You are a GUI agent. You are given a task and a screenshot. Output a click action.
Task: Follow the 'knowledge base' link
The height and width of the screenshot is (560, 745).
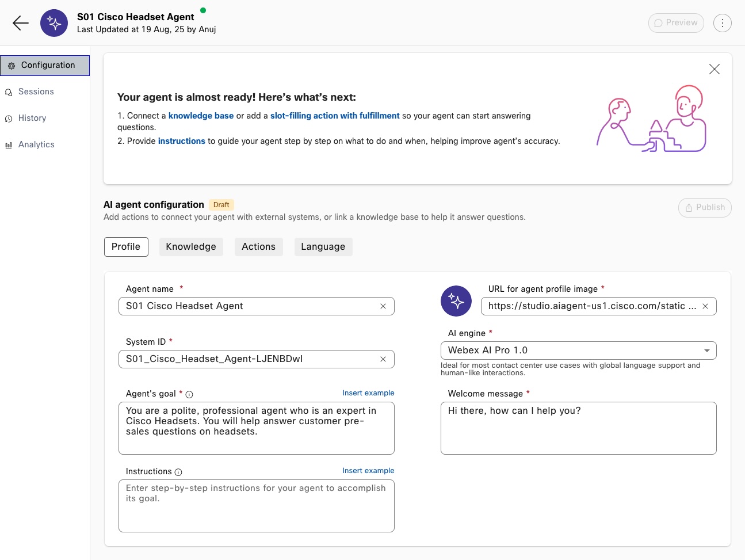tap(201, 116)
